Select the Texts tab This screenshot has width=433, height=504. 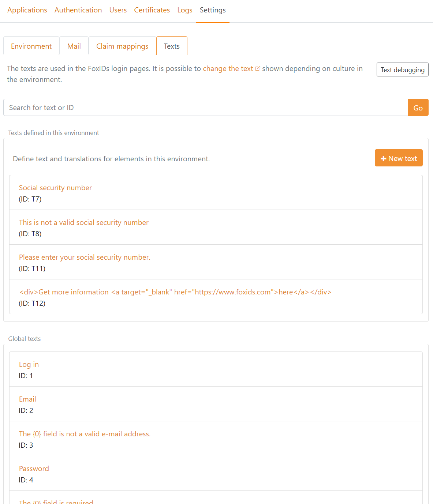coord(171,46)
